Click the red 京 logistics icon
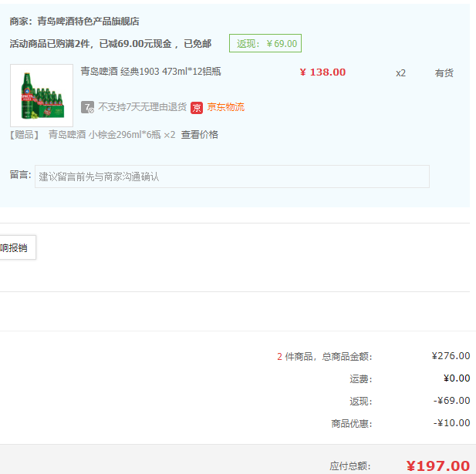This screenshot has width=476, height=474. tap(197, 108)
